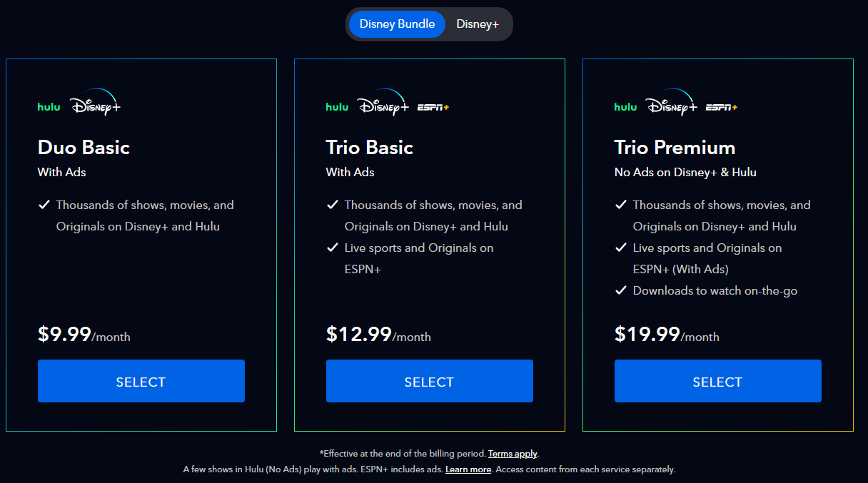This screenshot has width=868, height=483.
Task: Select the Disney Bundle tab
Action: 397,24
